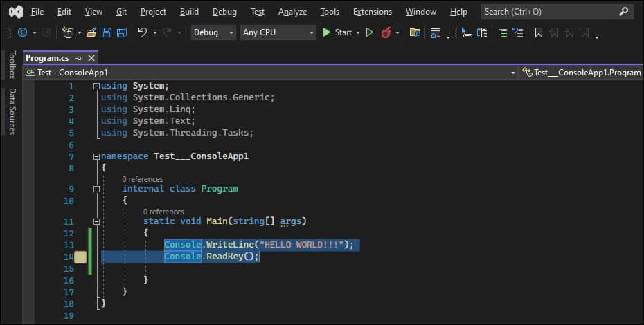Screen dimensions: 644x325
Task: Create a new project from toolbar
Action: 68,32
